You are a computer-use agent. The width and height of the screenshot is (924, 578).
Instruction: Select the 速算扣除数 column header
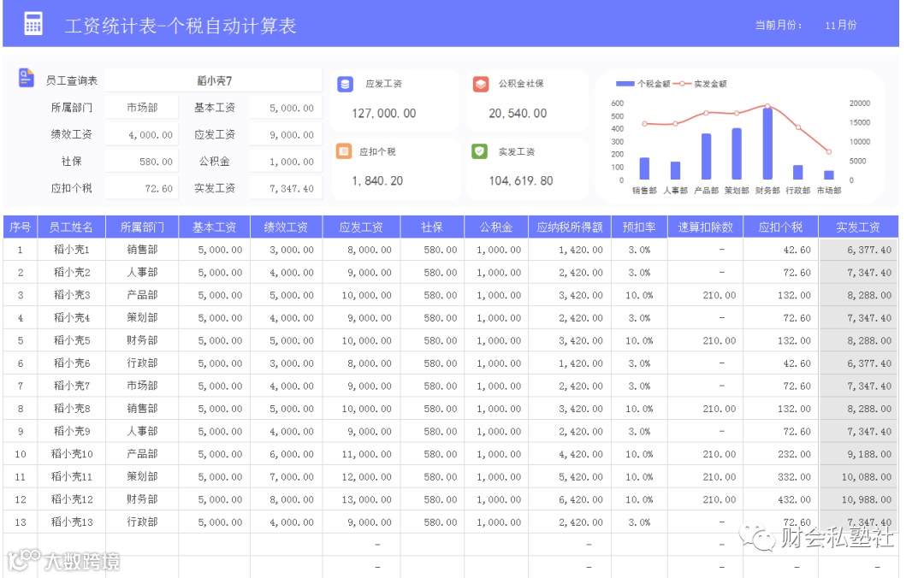(x=705, y=227)
